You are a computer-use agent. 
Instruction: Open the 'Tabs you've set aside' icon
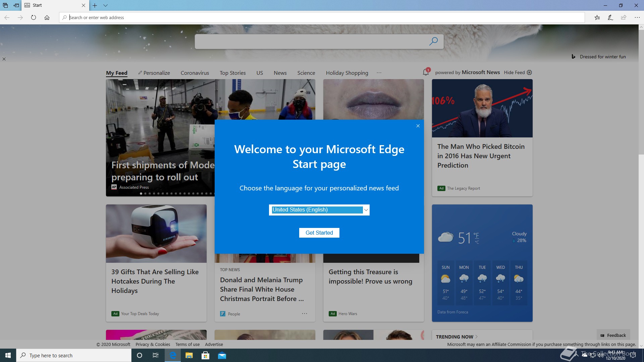coord(5,5)
